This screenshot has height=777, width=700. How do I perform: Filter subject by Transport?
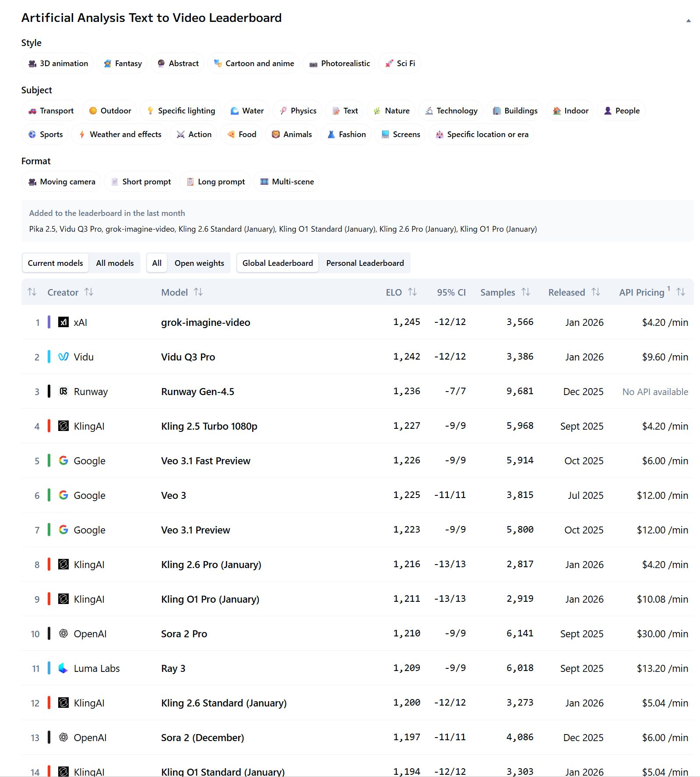(x=50, y=111)
